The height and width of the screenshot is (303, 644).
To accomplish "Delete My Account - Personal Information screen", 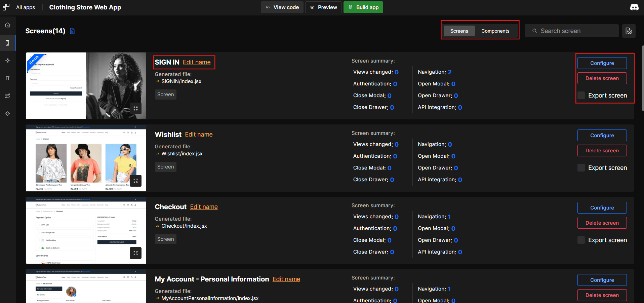I will [602, 295].
